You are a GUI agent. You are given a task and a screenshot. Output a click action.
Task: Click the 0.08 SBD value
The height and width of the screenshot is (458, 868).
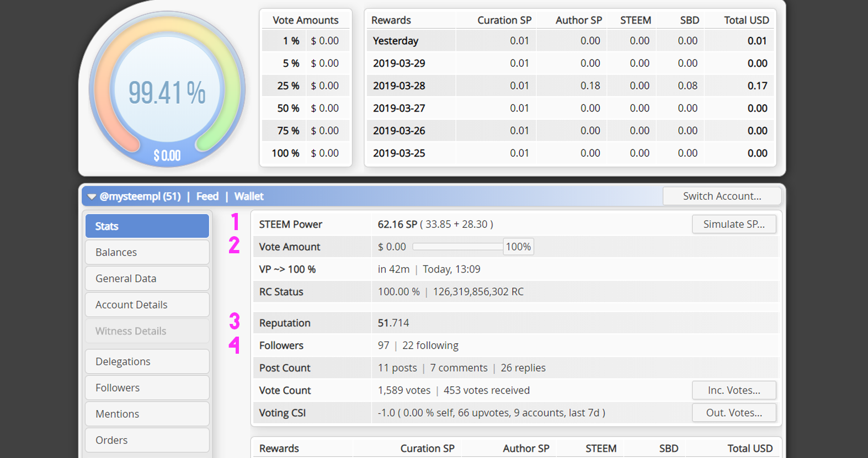688,86
